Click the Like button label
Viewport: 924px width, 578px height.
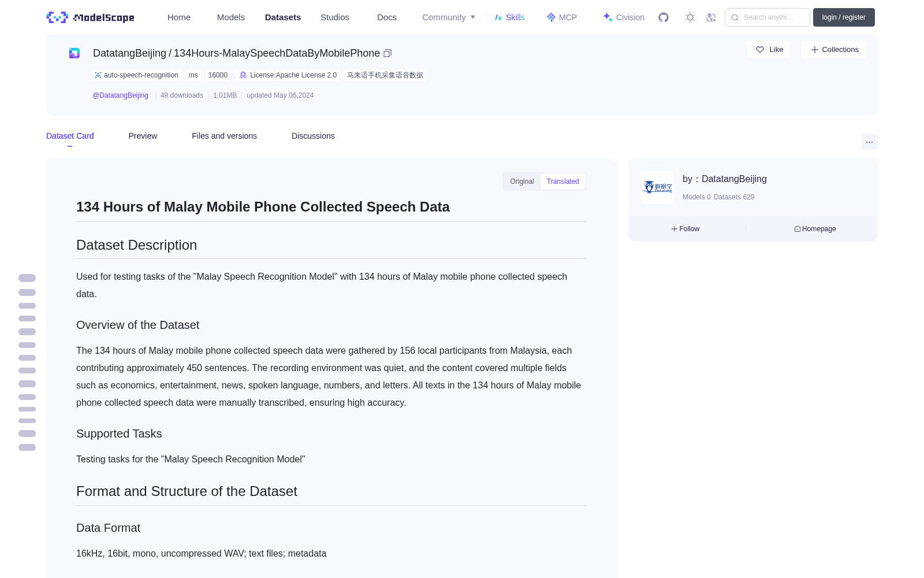776,50
